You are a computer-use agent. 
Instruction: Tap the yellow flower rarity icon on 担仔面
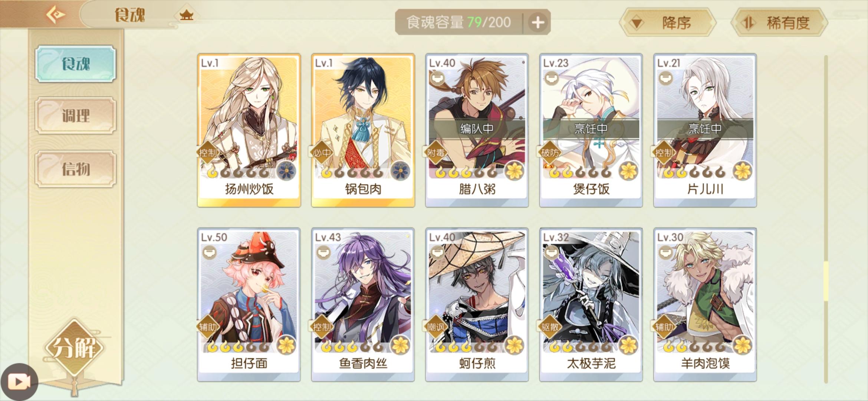(286, 345)
